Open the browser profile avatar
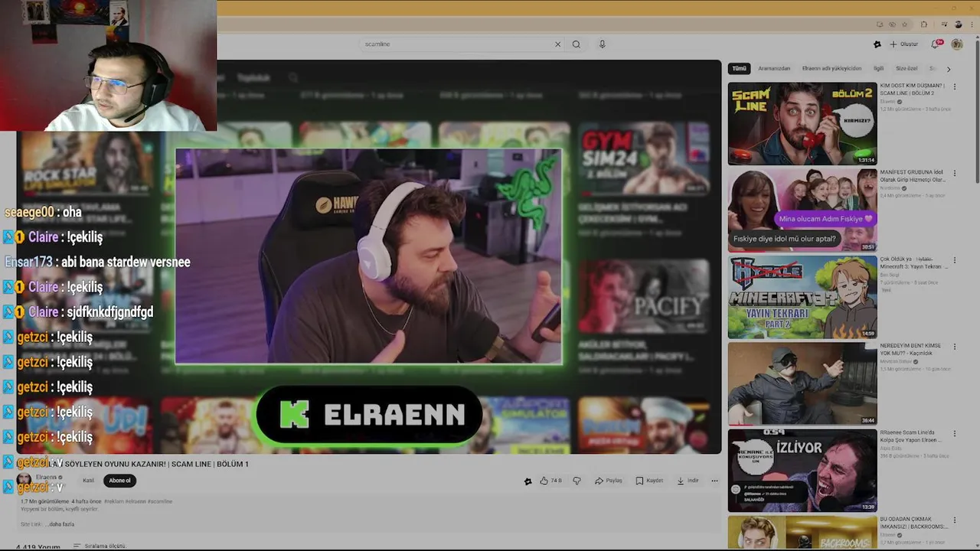 958,24
